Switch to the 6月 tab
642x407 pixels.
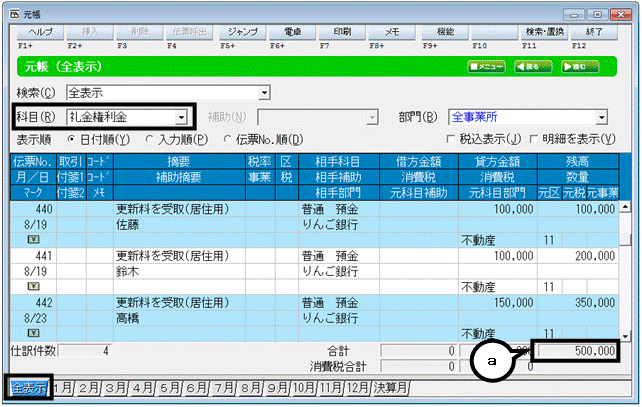coord(196,387)
